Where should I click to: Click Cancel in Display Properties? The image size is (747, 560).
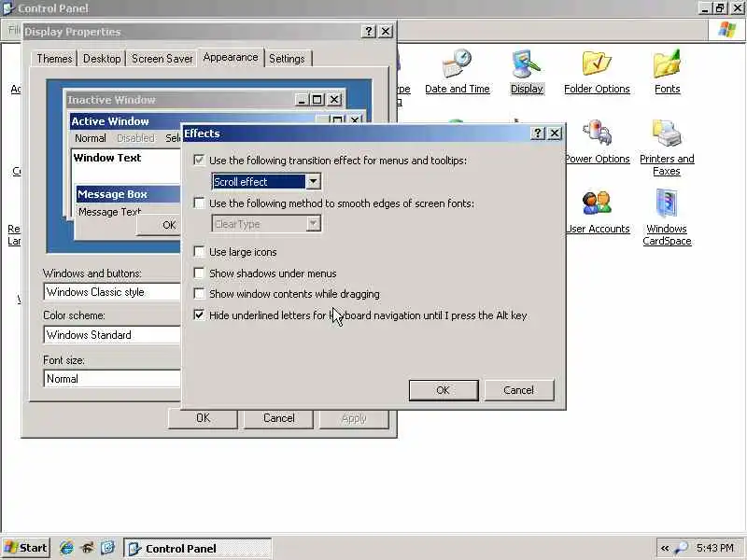[278, 418]
